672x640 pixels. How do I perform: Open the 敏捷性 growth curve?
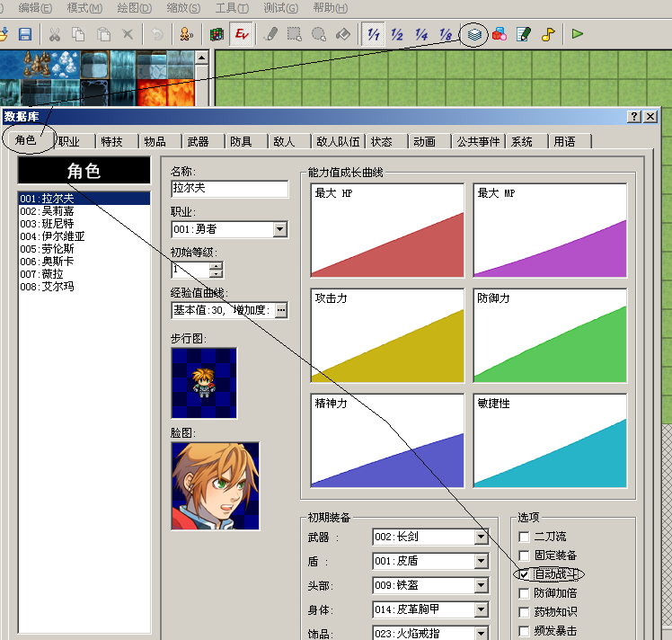[x=550, y=440]
